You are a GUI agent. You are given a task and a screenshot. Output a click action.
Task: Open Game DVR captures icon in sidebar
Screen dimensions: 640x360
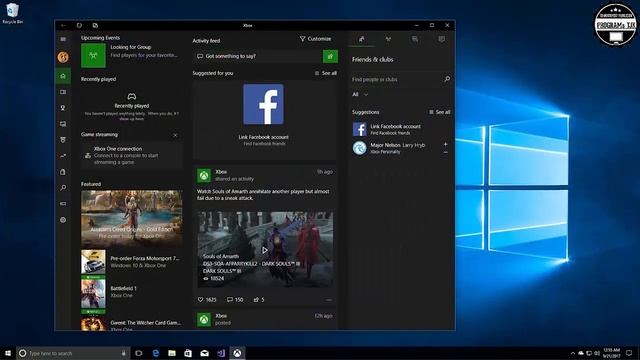63,124
